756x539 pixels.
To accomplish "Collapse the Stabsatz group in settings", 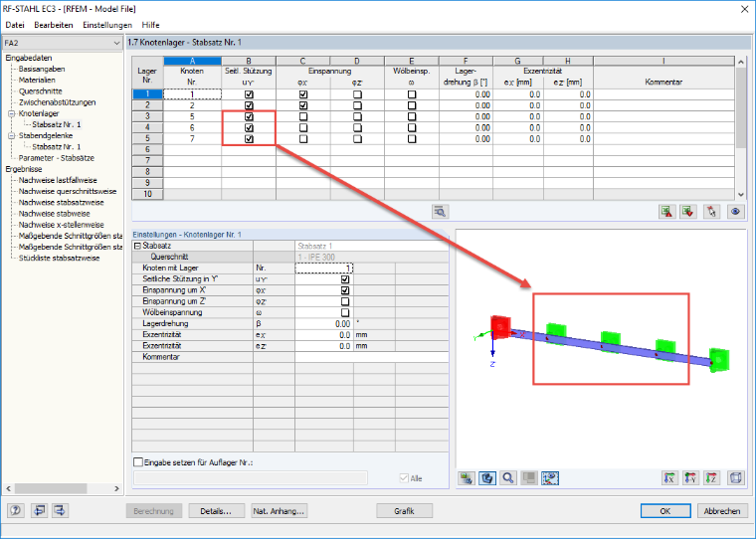I will point(137,246).
